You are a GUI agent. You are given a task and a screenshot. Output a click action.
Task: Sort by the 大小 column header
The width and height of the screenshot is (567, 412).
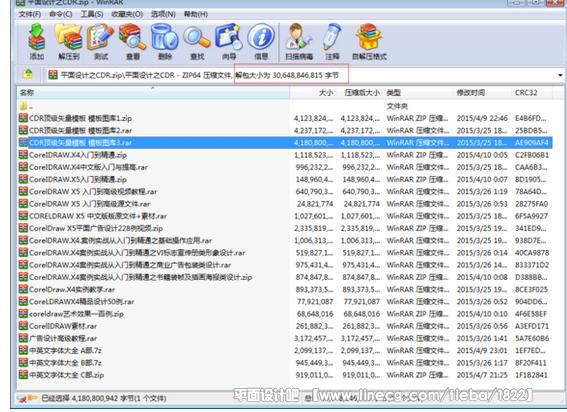313,93
